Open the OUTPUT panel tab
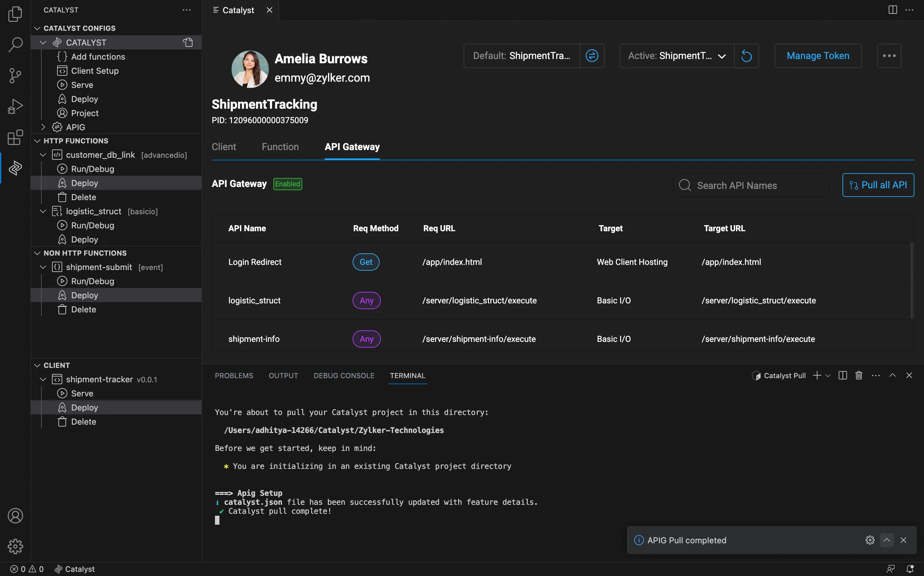Image resolution: width=924 pixels, height=576 pixels. pyautogui.click(x=283, y=376)
